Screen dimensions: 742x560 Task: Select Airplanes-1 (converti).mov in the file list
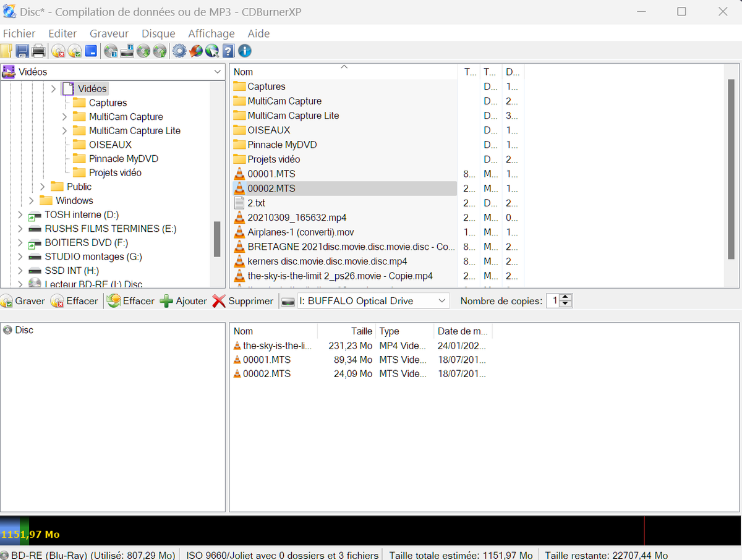[301, 232]
